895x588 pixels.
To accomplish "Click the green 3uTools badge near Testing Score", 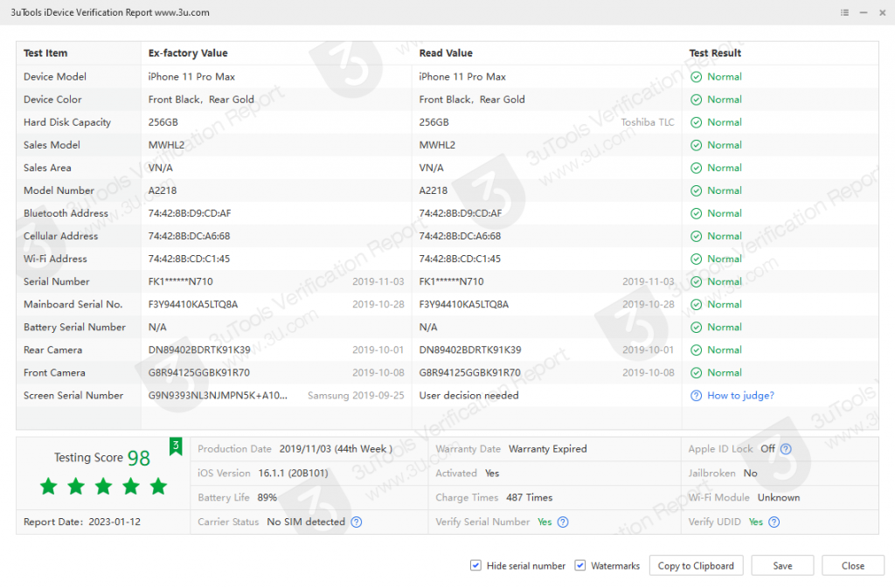I will point(176,446).
